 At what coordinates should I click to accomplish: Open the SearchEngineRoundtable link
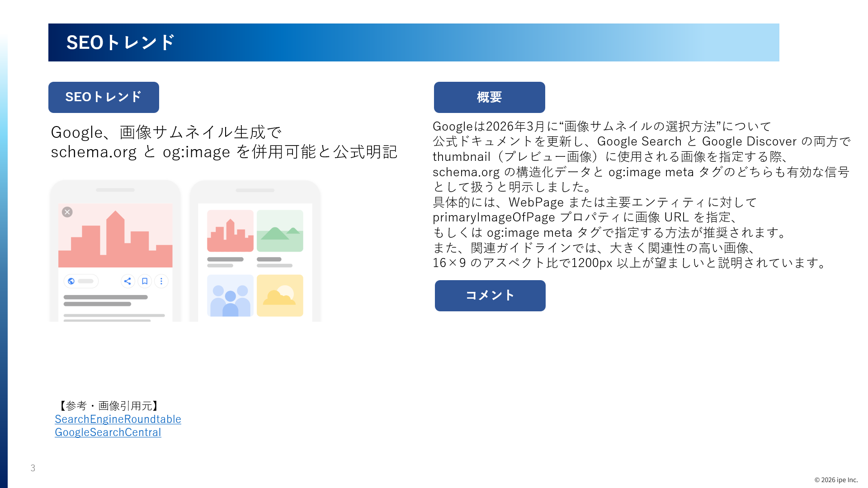point(118,419)
